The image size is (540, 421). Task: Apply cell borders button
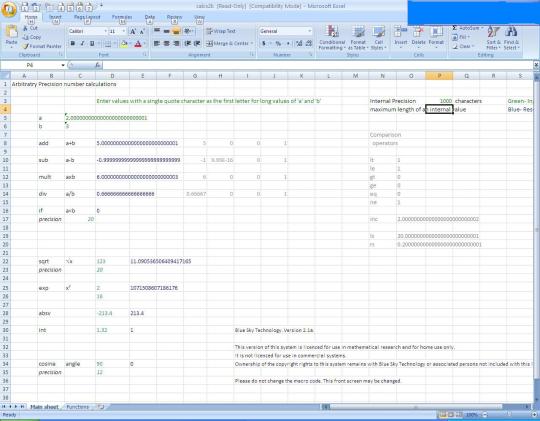tap(107, 43)
